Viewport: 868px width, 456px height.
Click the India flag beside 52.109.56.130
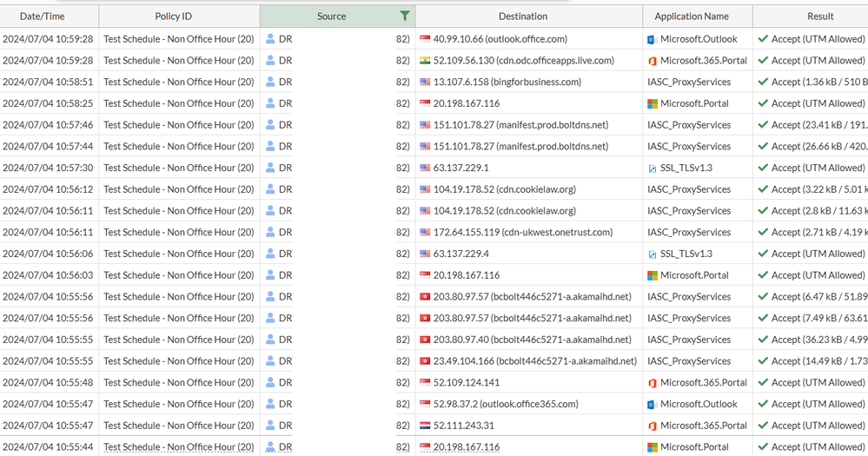(x=425, y=60)
